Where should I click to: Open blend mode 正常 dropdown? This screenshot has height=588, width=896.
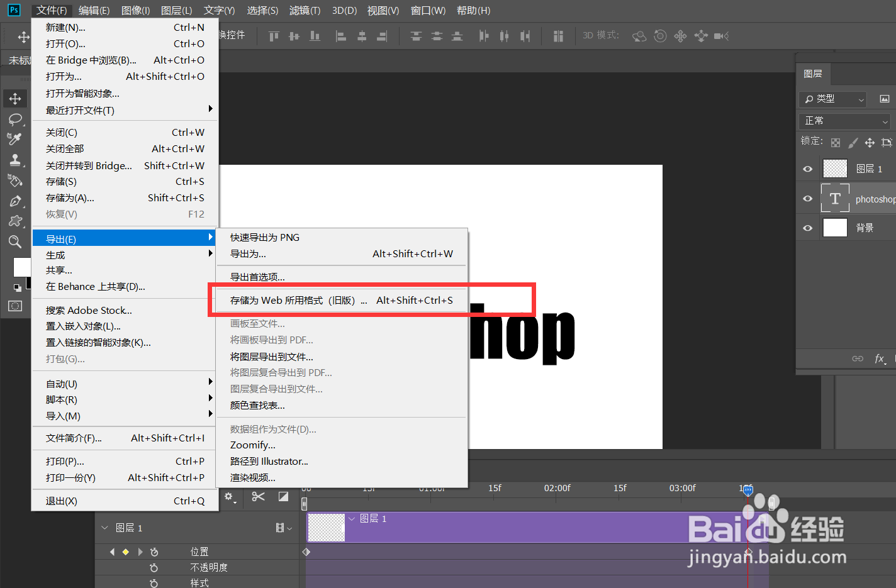tap(845, 121)
